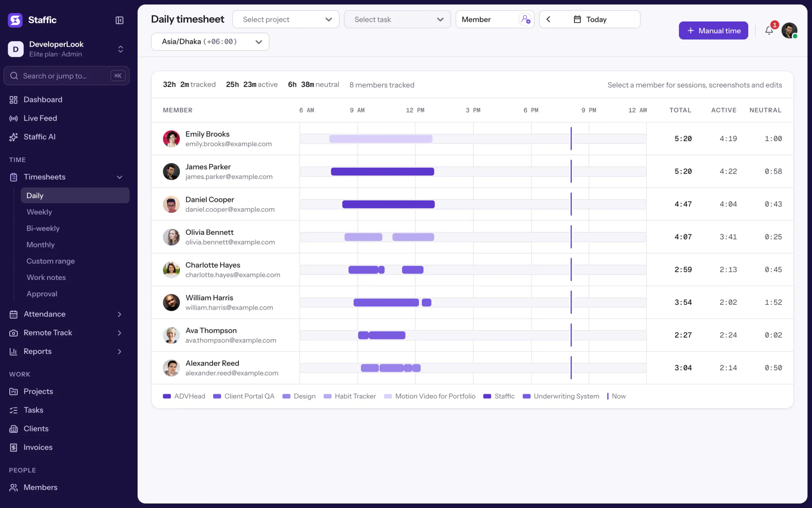812x508 pixels.
Task: Click the Remote Track camera icon
Action: pos(13,333)
